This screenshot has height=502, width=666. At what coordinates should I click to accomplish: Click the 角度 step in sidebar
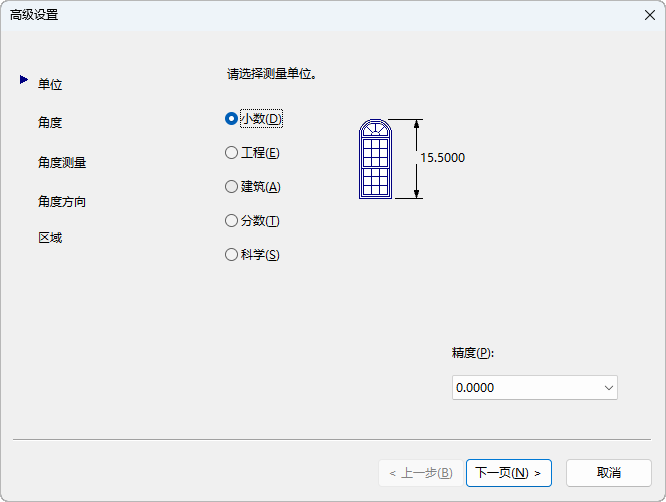[50, 122]
